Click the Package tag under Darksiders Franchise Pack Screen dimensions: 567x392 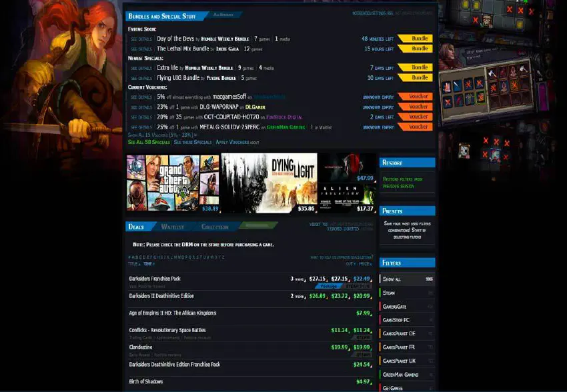click(x=328, y=286)
